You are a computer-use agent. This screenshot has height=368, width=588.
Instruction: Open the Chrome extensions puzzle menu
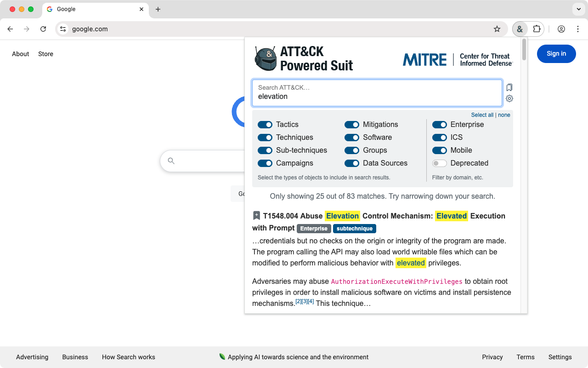click(537, 29)
